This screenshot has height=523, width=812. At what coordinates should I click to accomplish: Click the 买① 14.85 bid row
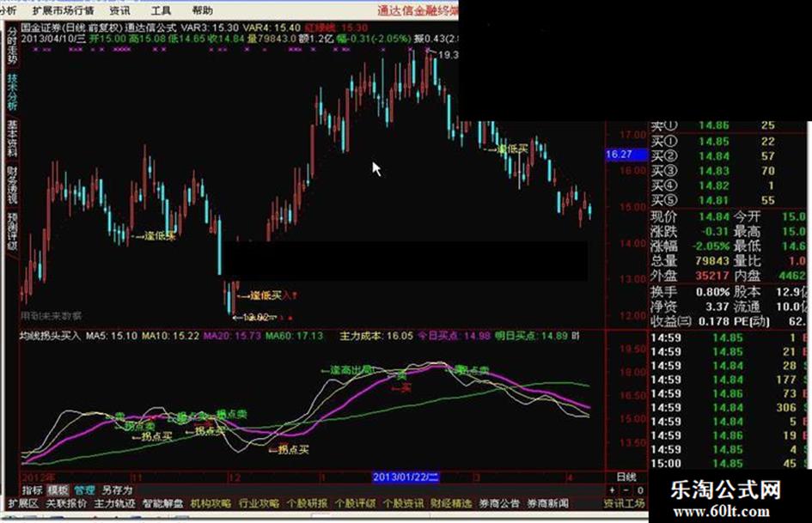point(728,141)
